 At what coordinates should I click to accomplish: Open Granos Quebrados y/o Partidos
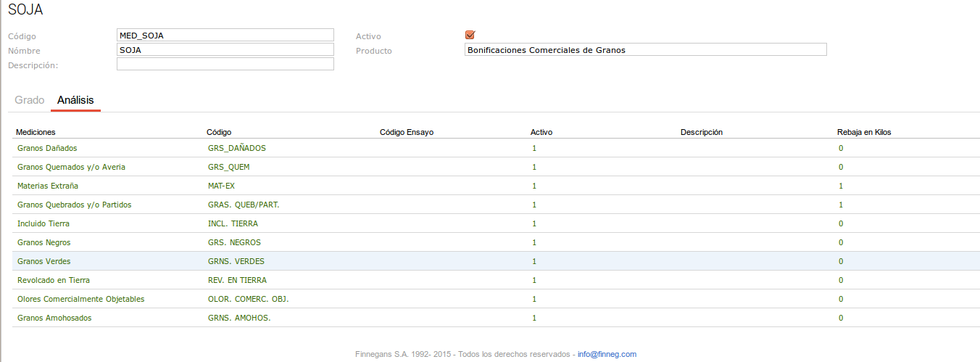click(74, 205)
